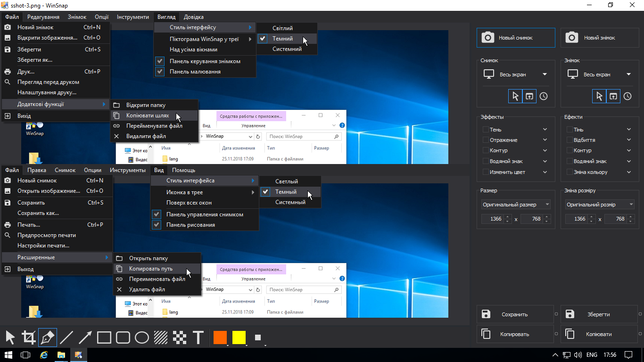
Task: Activate the Pixelate checkerboard tool
Action: click(180, 337)
